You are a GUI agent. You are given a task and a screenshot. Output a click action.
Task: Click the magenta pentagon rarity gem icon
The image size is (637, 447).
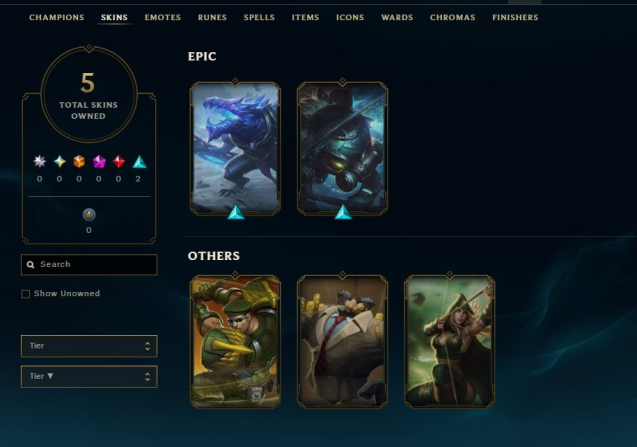coord(99,161)
